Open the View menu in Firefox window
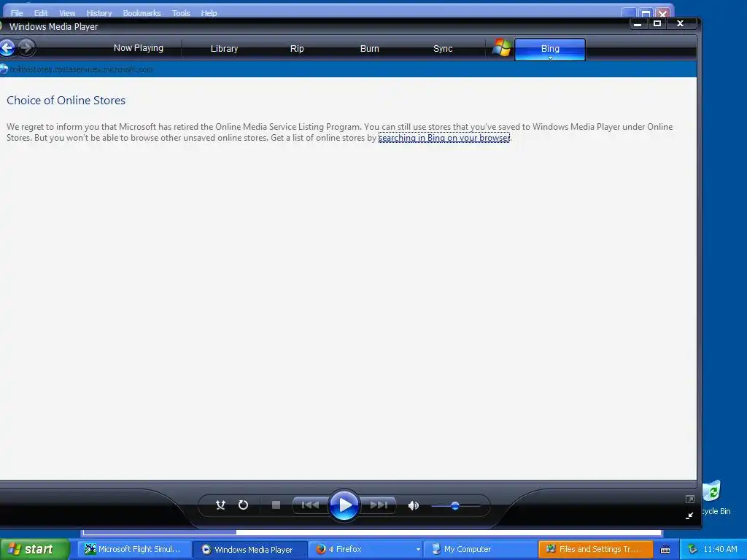The width and height of the screenshot is (747, 560). pos(67,13)
